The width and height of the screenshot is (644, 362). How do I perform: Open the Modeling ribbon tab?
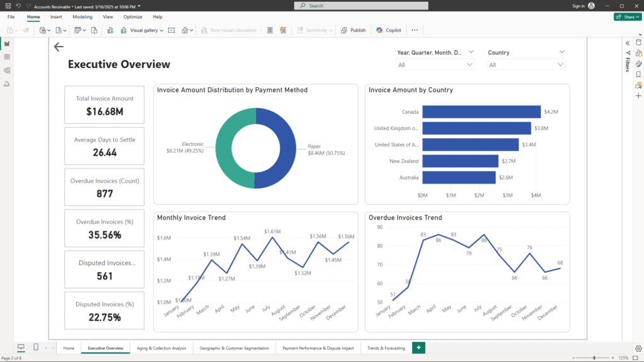pyautogui.click(x=82, y=17)
